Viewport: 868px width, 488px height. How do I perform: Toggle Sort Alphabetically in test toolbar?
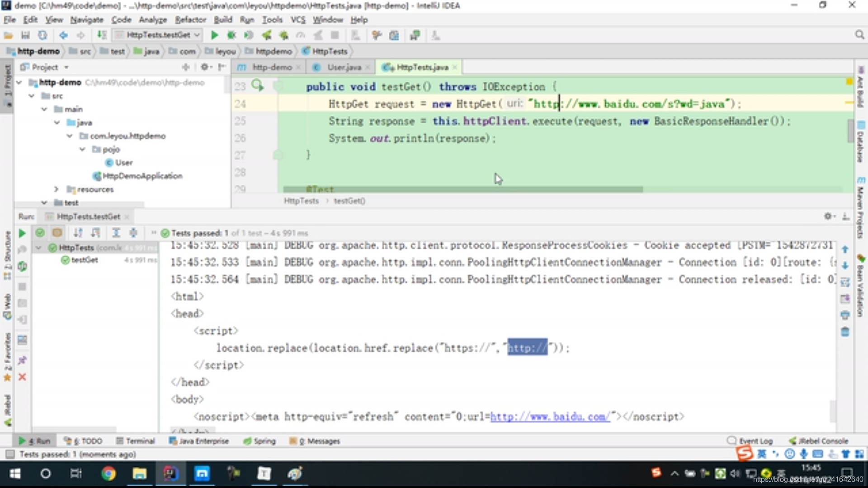click(78, 233)
